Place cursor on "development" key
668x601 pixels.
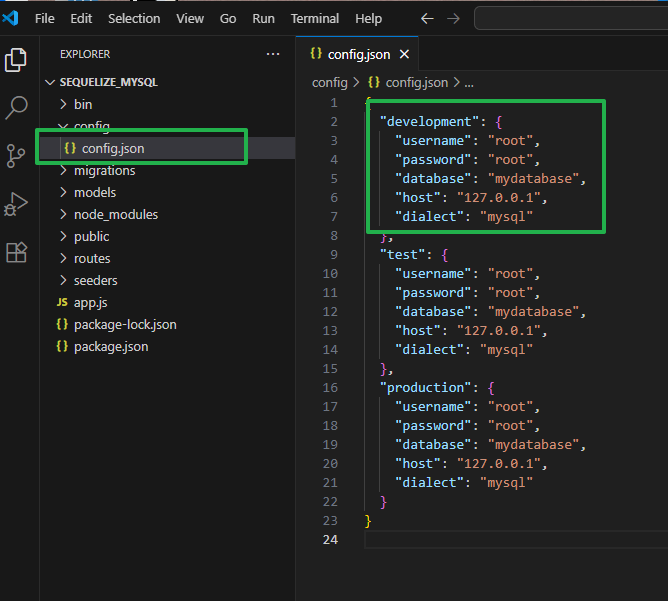(x=429, y=122)
